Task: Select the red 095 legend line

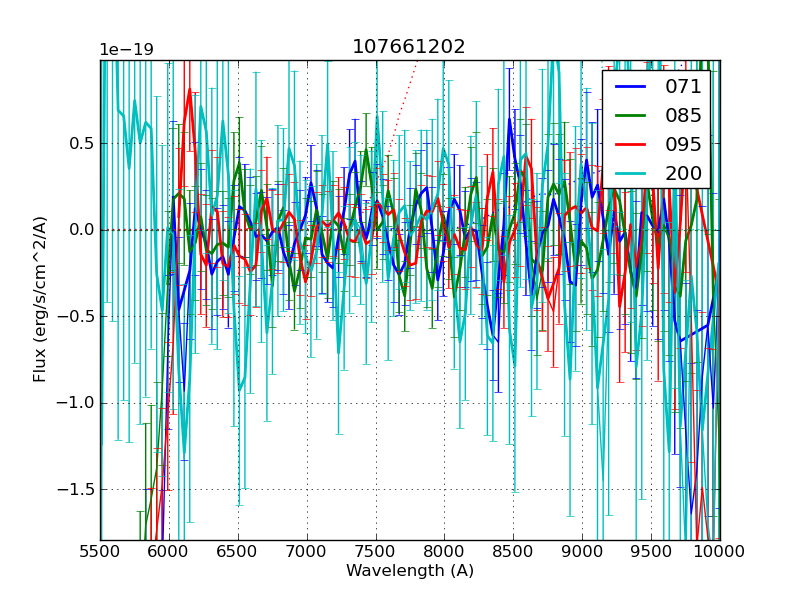Action: pyautogui.click(x=630, y=144)
